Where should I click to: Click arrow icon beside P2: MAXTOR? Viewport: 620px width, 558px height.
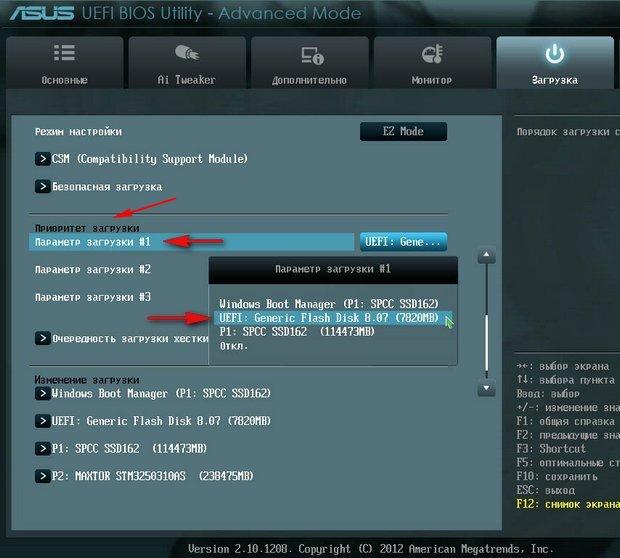pos(42,476)
